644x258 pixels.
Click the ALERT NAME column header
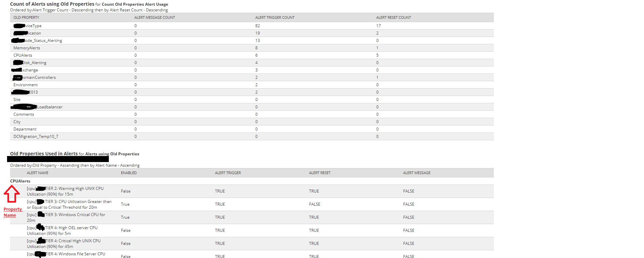pos(38,173)
